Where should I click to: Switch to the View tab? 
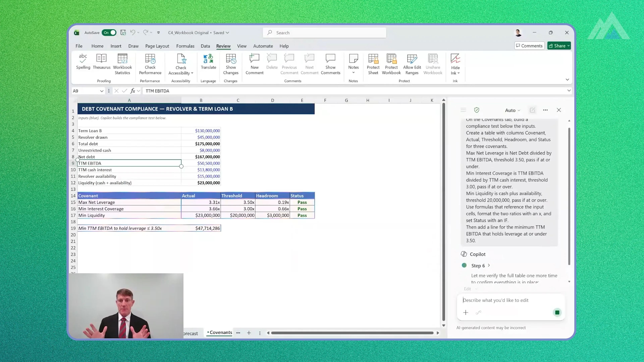click(241, 46)
